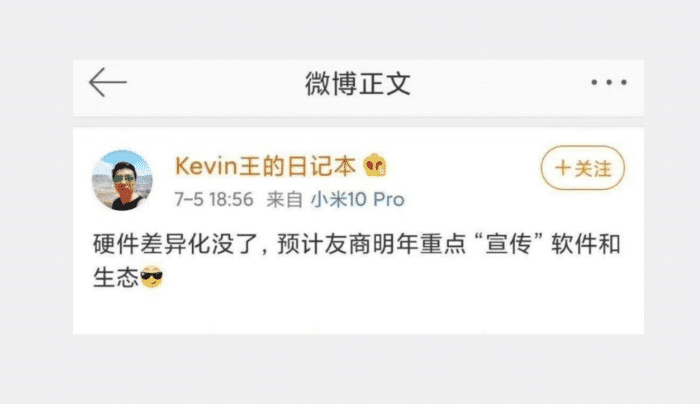This screenshot has width=700, height=404.
Task: Click the word 生态 on second line
Action: coord(116,277)
